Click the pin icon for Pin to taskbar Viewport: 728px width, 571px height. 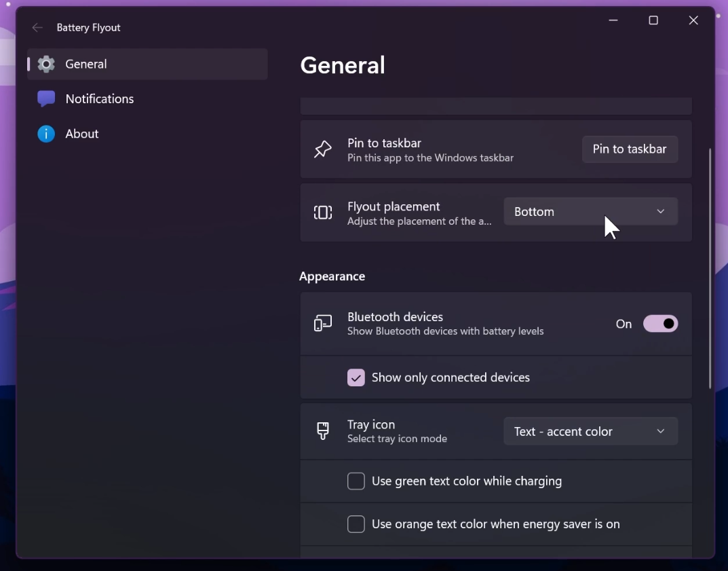coord(323,149)
